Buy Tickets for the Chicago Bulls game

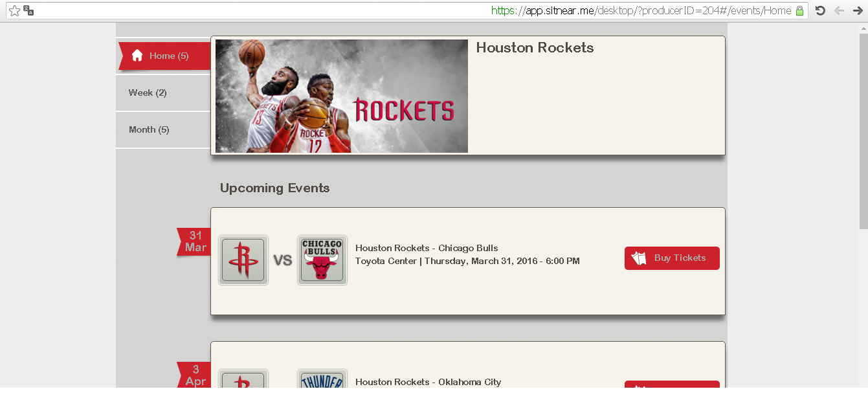coord(672,258)
